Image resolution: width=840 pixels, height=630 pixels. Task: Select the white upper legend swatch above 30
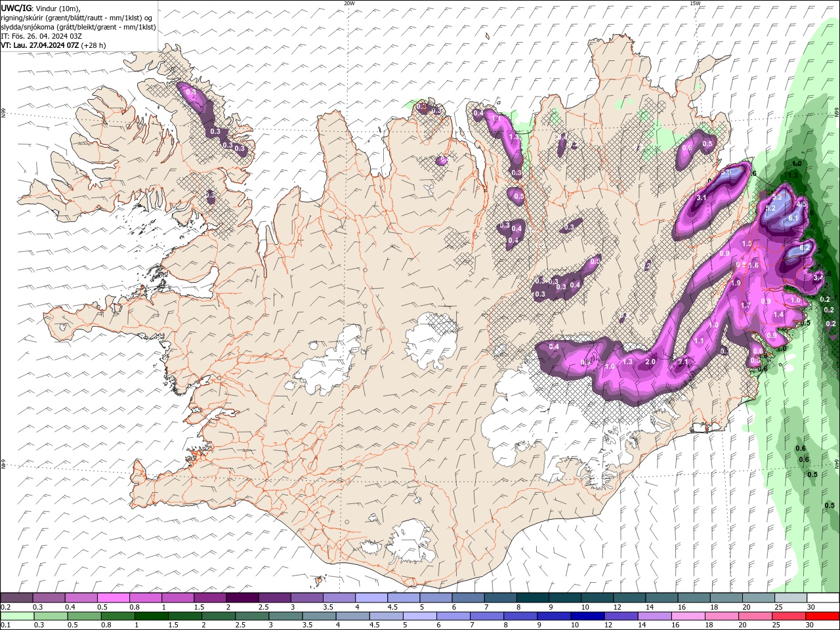tap(823, 598)
